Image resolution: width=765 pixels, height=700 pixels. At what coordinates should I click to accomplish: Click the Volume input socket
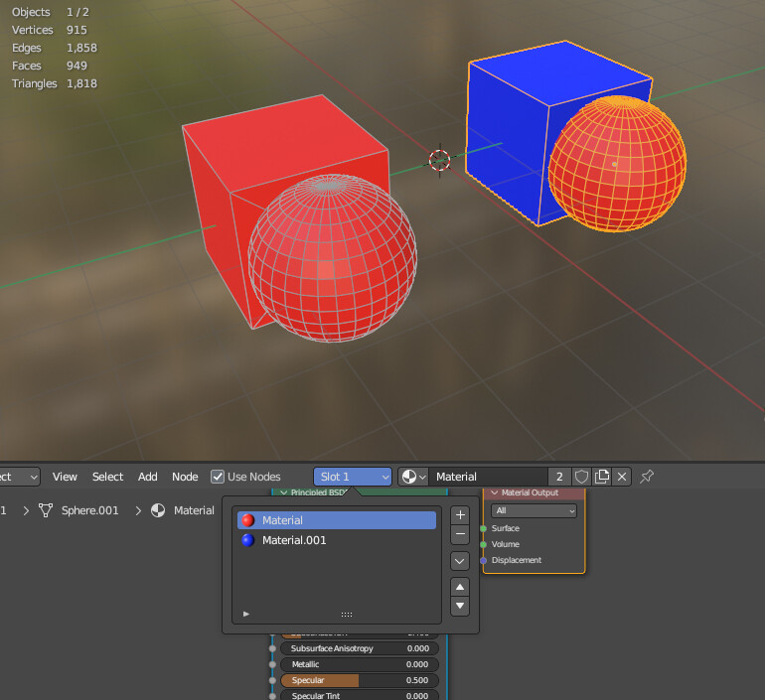coord(484,544)
